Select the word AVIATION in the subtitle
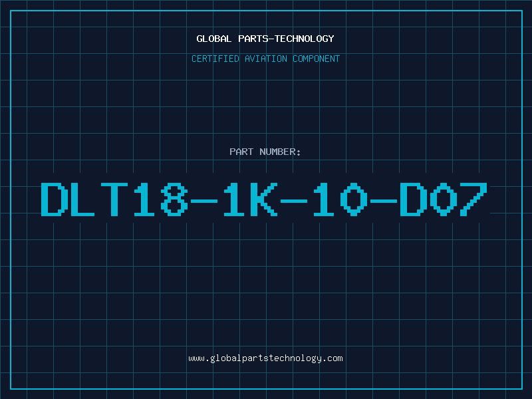 pyautogui.click(x=266, y=59)
